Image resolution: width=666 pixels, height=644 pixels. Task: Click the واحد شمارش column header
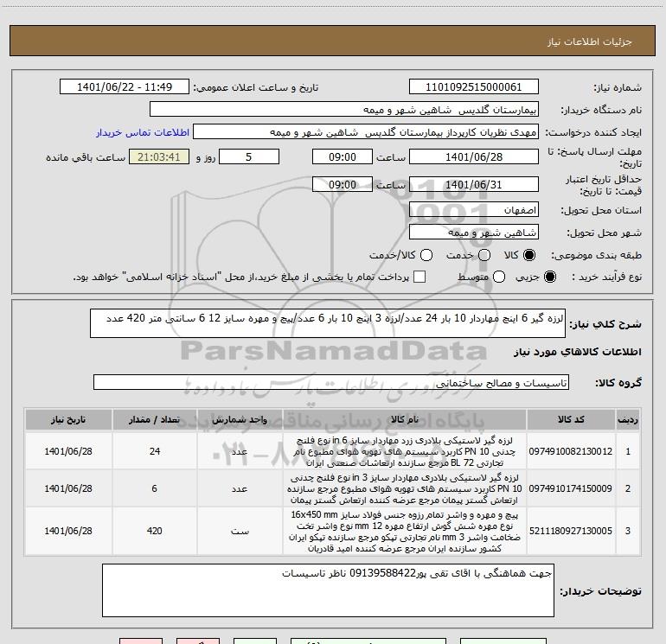click(x=240, y=419)
